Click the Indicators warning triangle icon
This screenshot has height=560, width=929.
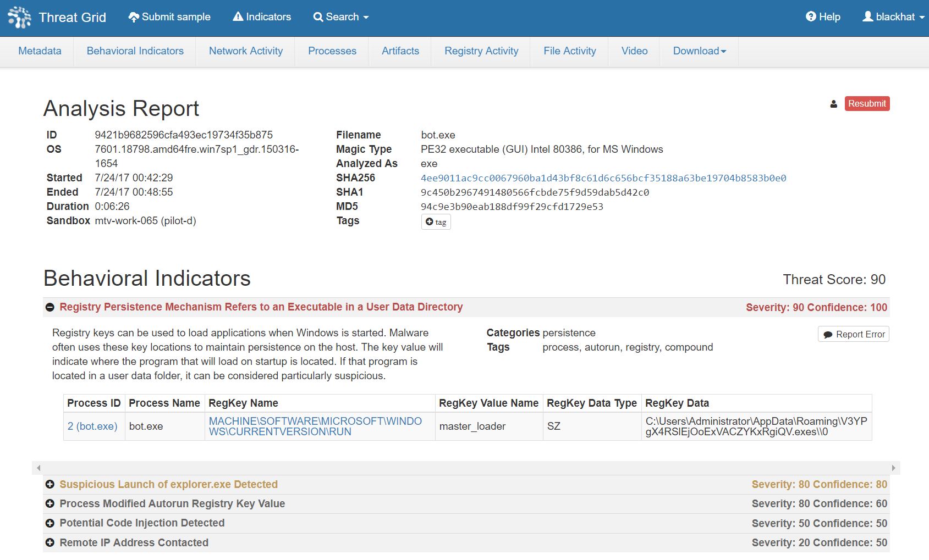(x=238, y=17)
